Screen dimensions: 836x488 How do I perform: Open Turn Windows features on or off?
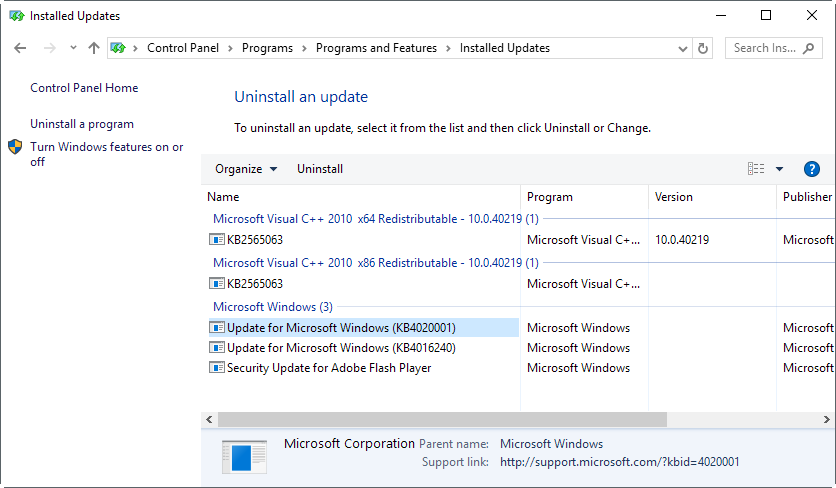click(107, 154)
